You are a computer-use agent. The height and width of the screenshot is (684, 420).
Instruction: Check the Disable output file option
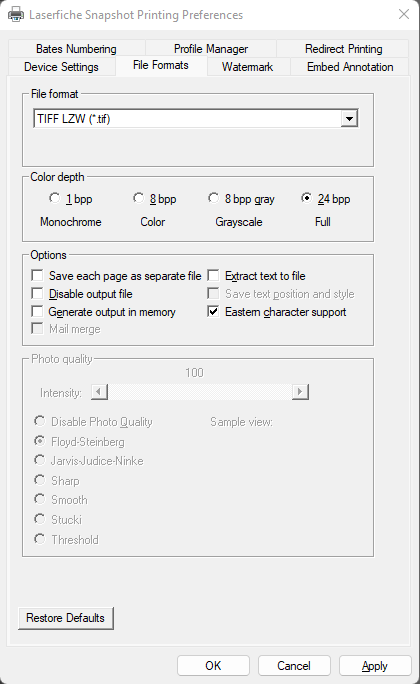pyautogui.click(x=38, y=294)
